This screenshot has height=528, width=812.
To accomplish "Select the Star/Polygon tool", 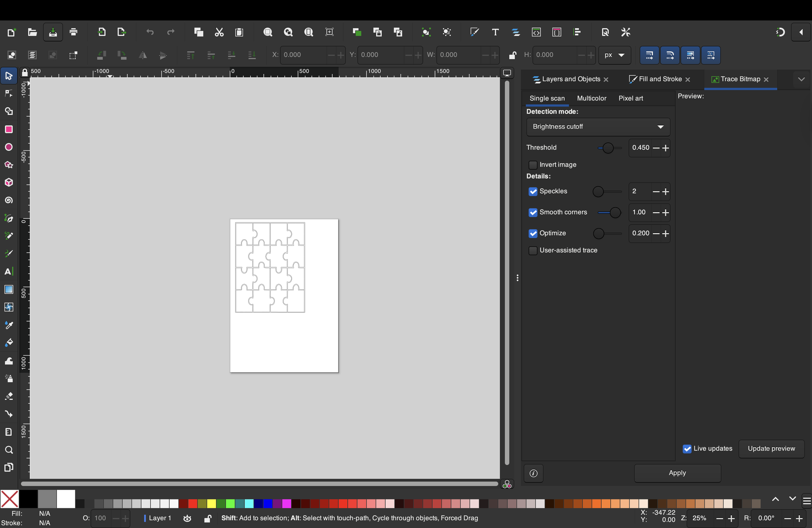I will (x=9, y=165).
